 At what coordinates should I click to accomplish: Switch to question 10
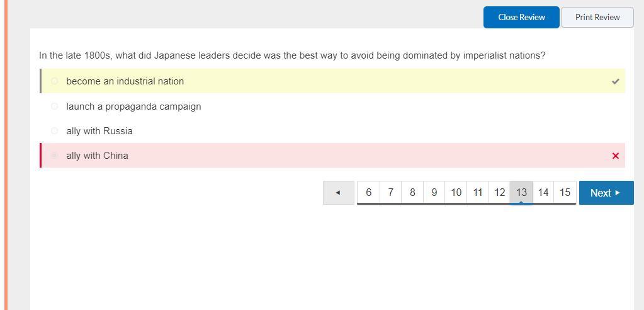[x=456, y=193]
